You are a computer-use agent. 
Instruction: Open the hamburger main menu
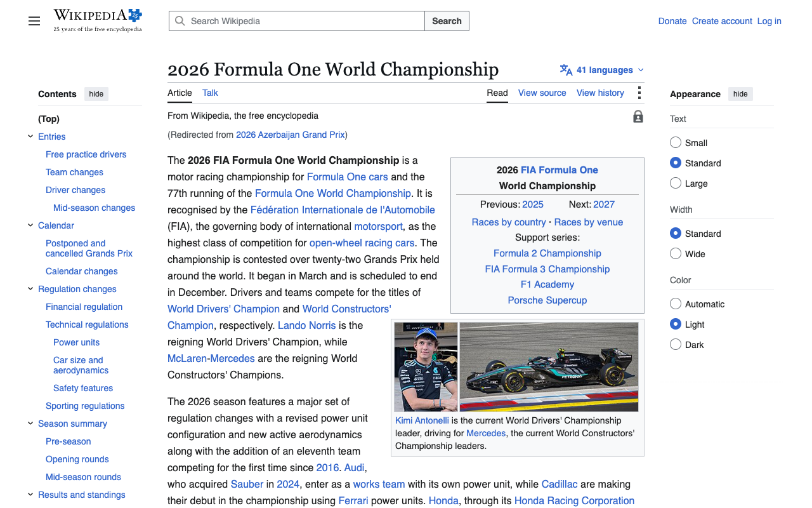tap(34, 21)
